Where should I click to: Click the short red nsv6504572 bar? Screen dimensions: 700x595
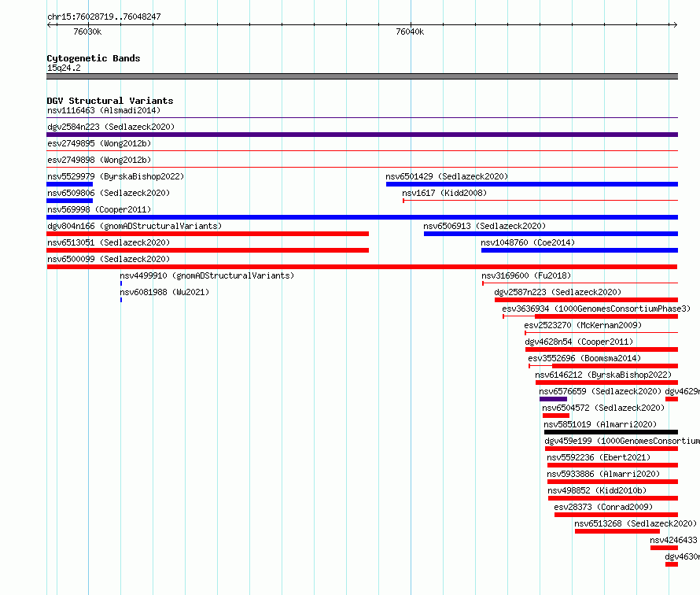556,416
